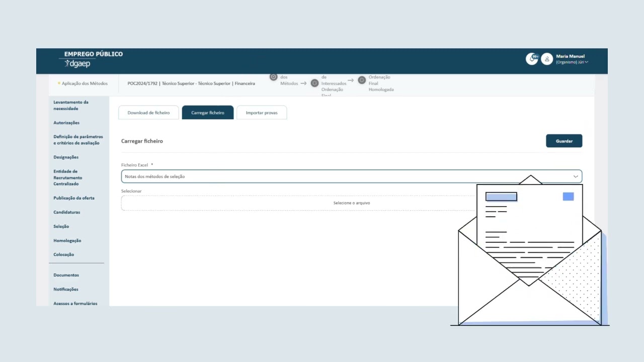This screenshot has width=644, height=362.
Task: Open Entidade de Recrutamento Centralizado
Action: point(68,177)
